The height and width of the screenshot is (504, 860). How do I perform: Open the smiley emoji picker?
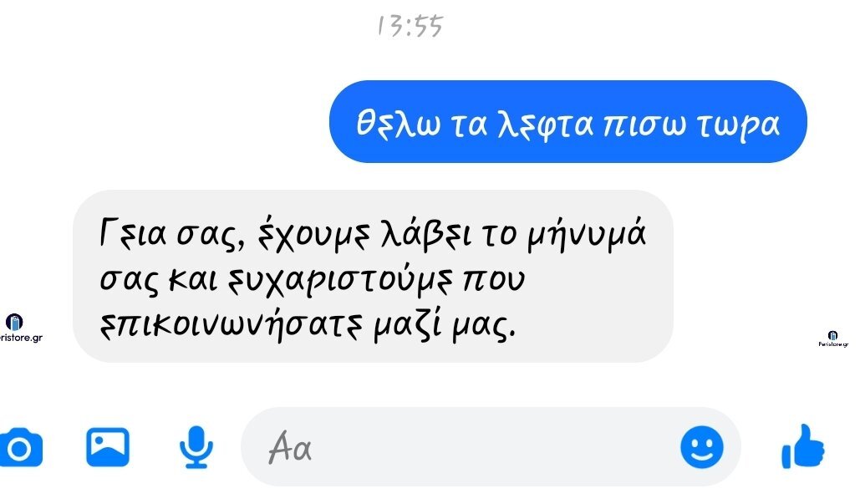tap(702, 447)
